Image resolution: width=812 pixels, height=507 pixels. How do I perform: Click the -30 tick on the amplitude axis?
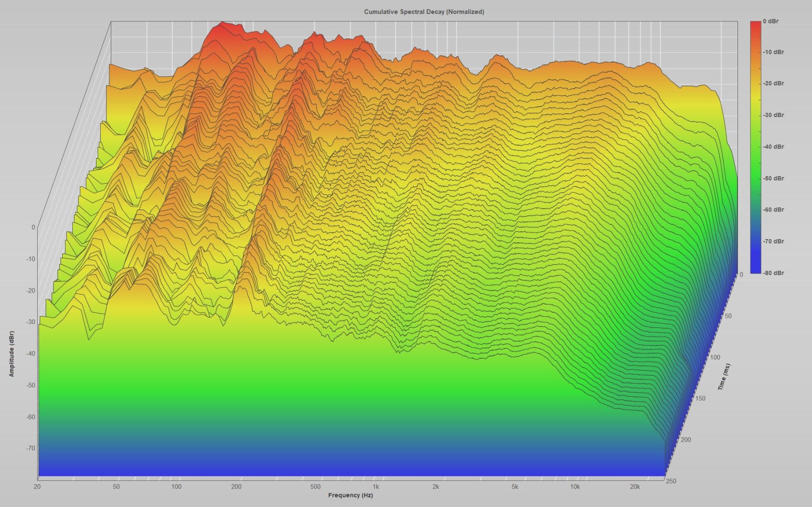[31, 322]
